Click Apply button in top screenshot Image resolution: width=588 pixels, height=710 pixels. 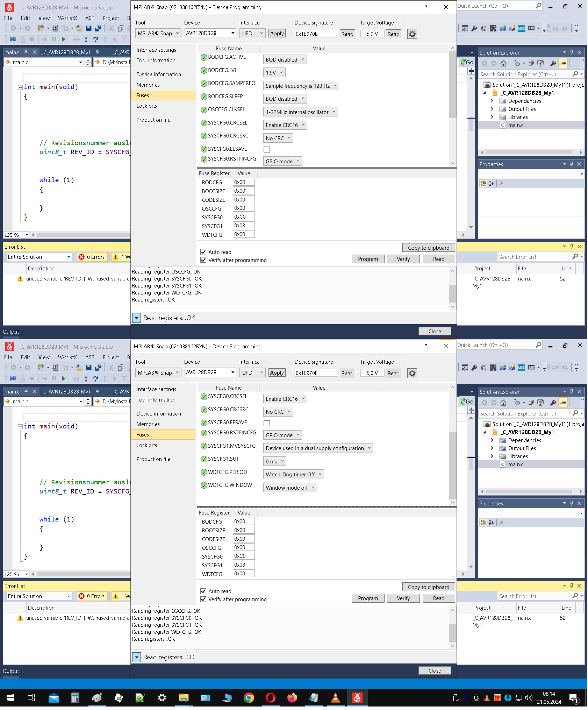tap(277, 34)
